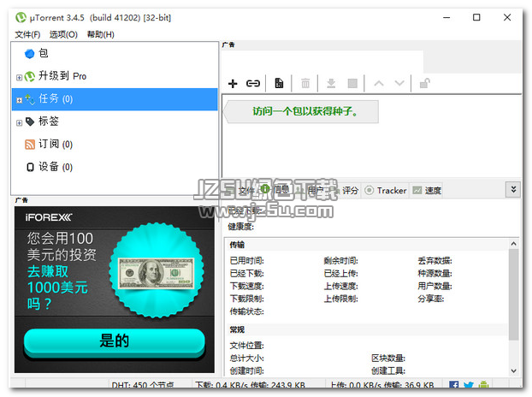Click the 丢弃数据 label
This screenshot has width=532, height=397.
click(x=434, y=261)
